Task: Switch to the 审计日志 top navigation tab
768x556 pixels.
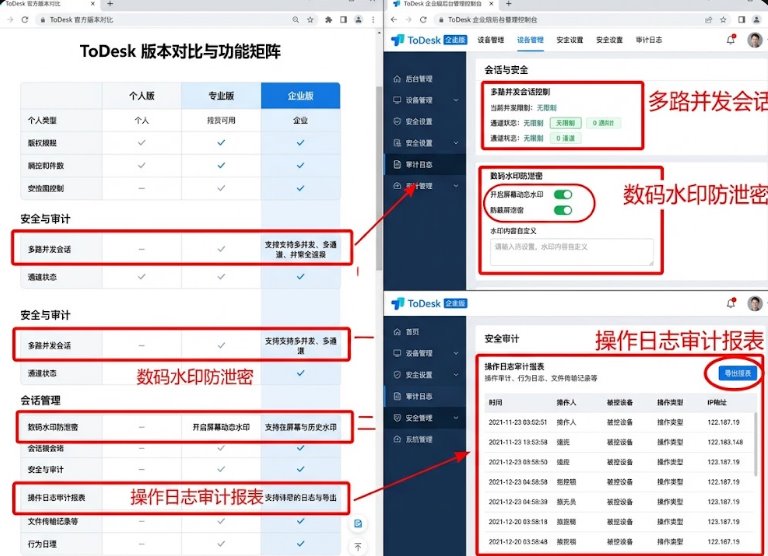Action: click(x=648, y=40)
